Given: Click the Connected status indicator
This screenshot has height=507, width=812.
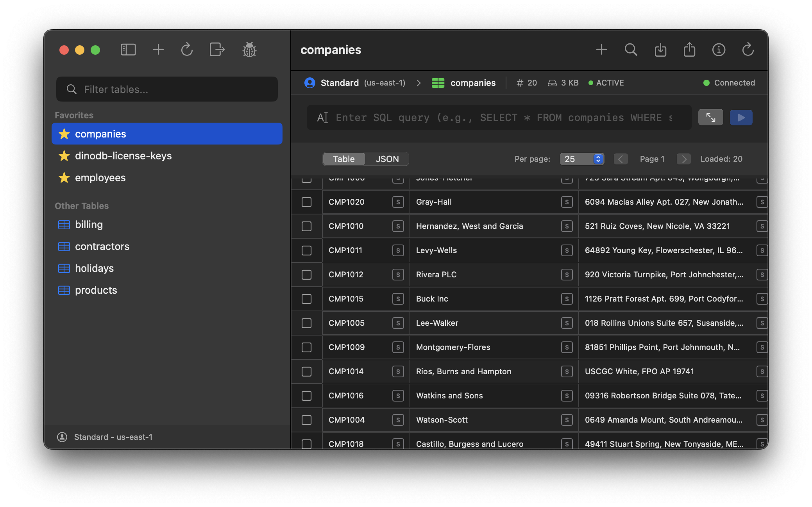Looking at the screenshot, I should click(x=729, y=83).
